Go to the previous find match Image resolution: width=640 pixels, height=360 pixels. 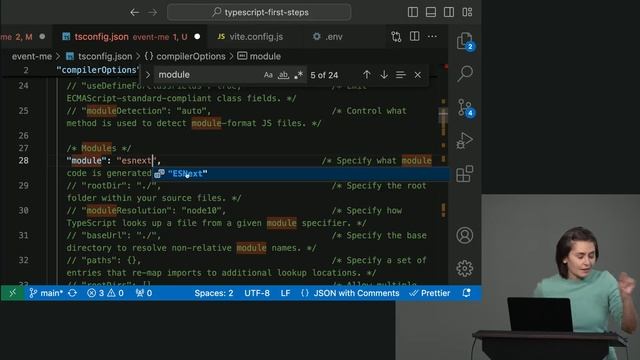coord(367,75)
